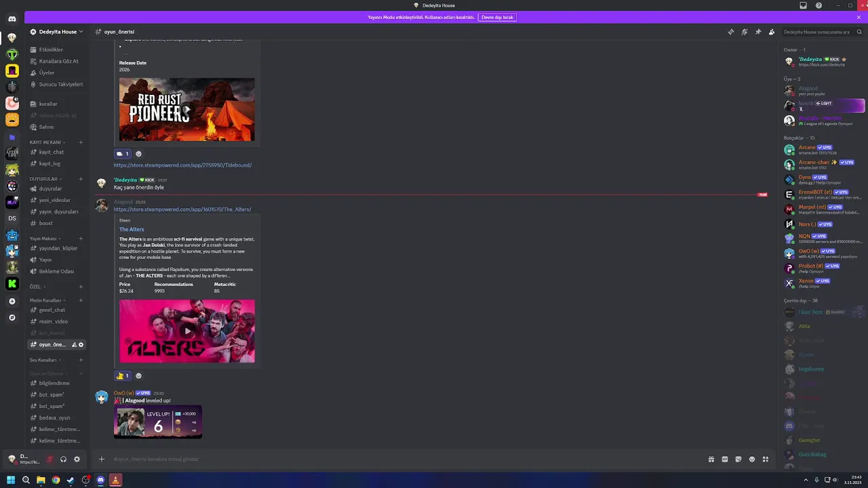
Task: Collapse the Yayın Mekanı category
Action: point(45,239)
